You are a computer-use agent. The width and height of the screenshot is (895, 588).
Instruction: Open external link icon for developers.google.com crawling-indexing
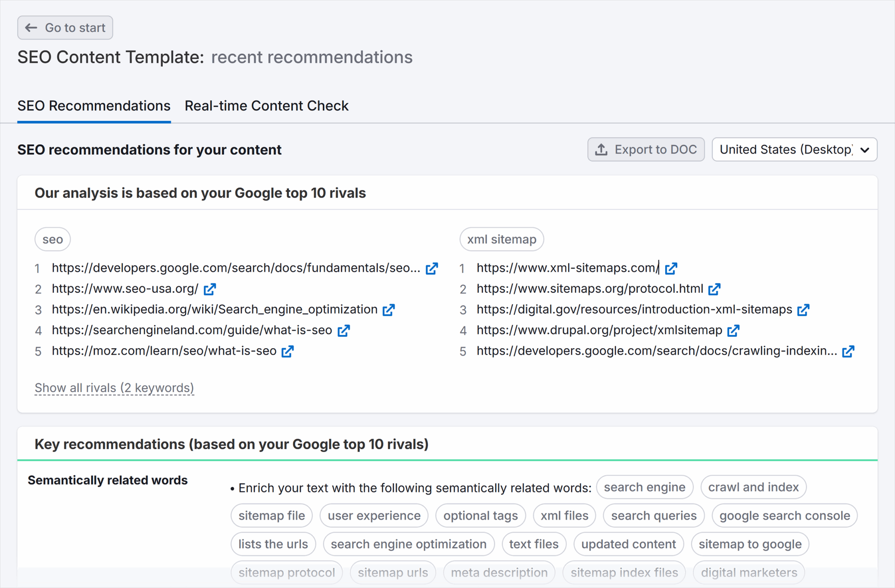pyautogui.click(x=848, y=351)
